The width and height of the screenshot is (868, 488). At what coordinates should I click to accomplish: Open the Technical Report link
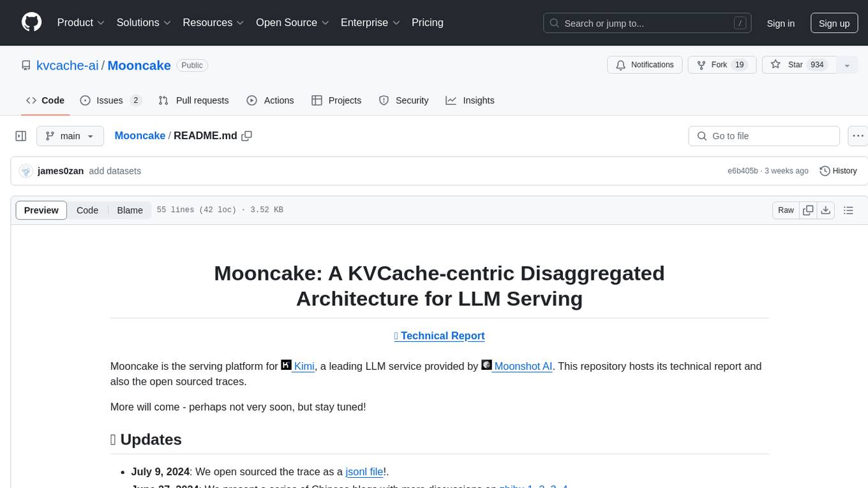point(439,335)
